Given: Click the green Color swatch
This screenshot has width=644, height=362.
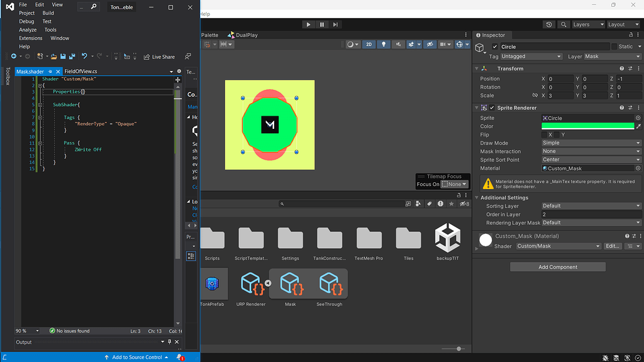Looking at the screenshot, I should point(588,126).
